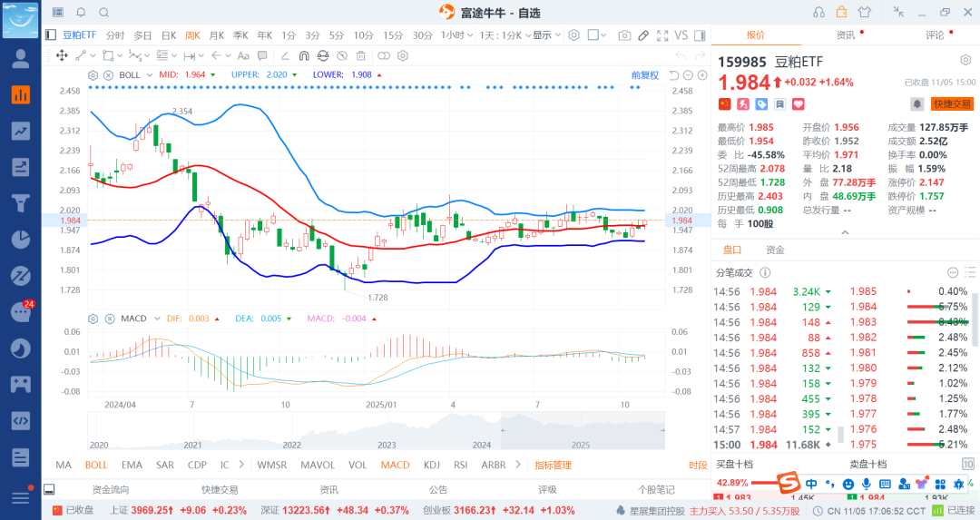
Task: Delete drawings with trash can icon
Action: (x=360, y=55)
